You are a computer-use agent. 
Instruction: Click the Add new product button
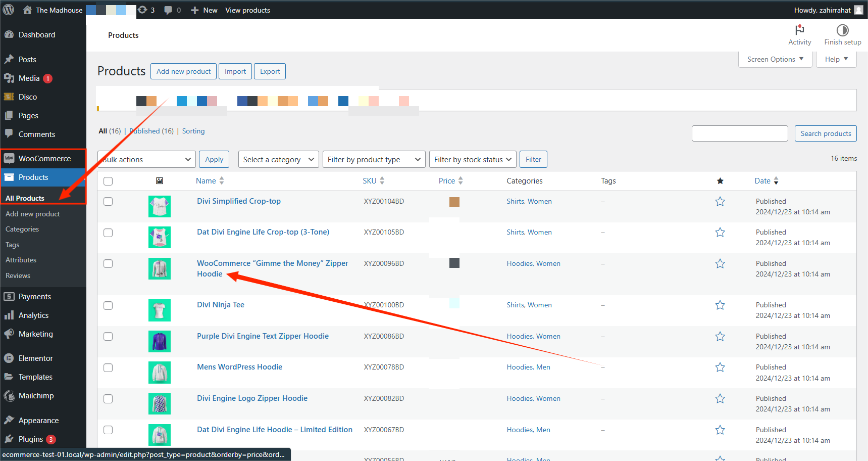click(x=183, y=71)
